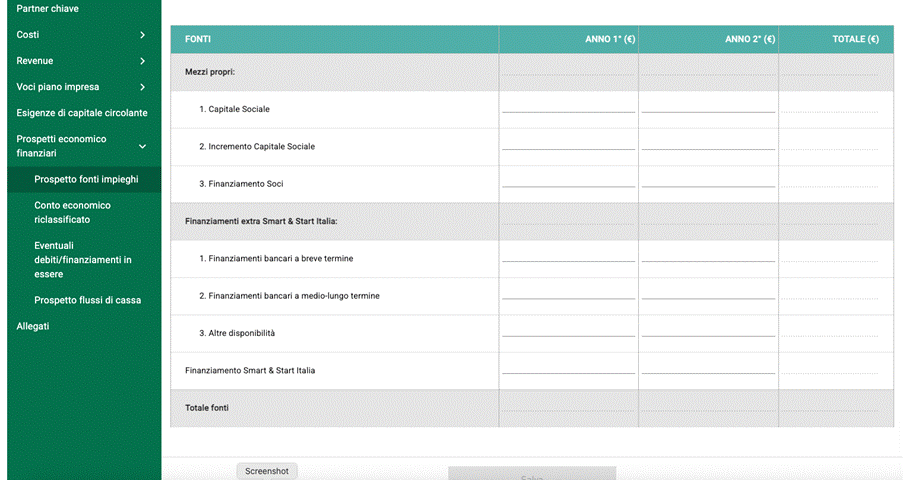Click Altre disponibilità Anno 1 input
This screenshot has height=480, width=903.
point(568,331)
